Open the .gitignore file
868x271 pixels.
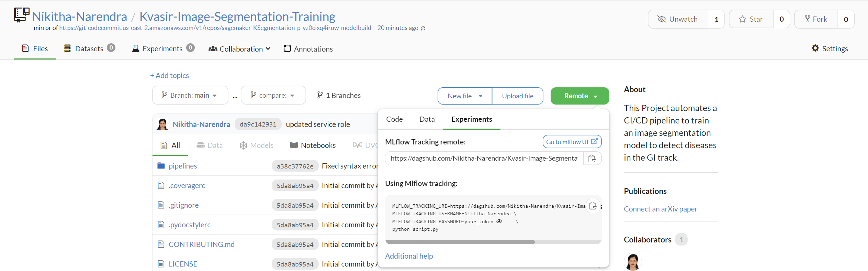[183, 205]
